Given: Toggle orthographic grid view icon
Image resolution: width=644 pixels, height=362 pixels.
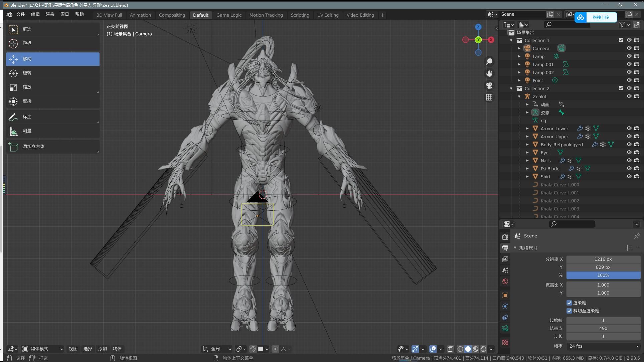Looking at the screenshot, I should click(x=489, y=97).
